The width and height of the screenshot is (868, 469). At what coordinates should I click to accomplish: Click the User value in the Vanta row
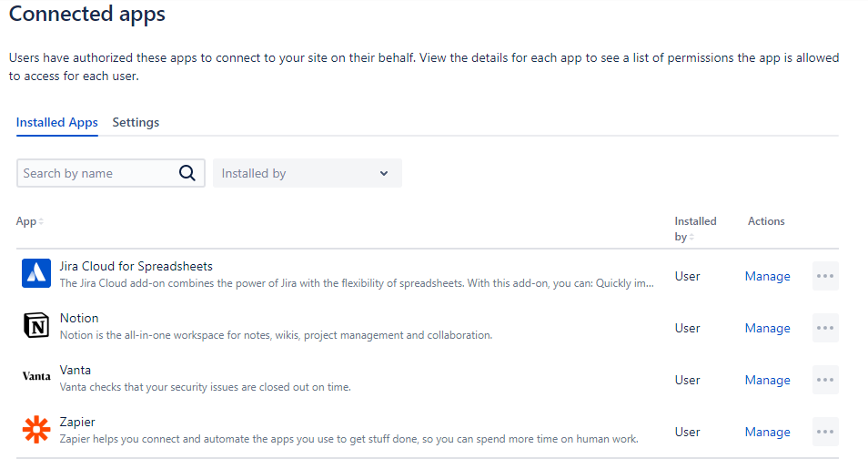point(687,380)
